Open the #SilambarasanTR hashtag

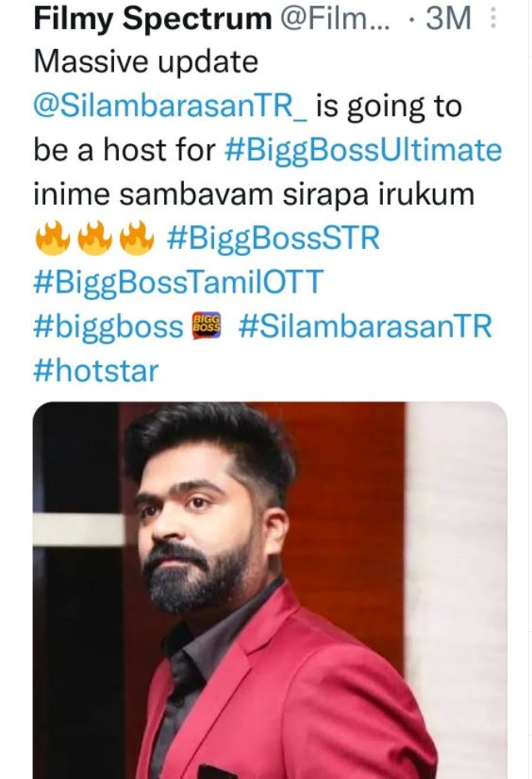click(365, 326)
